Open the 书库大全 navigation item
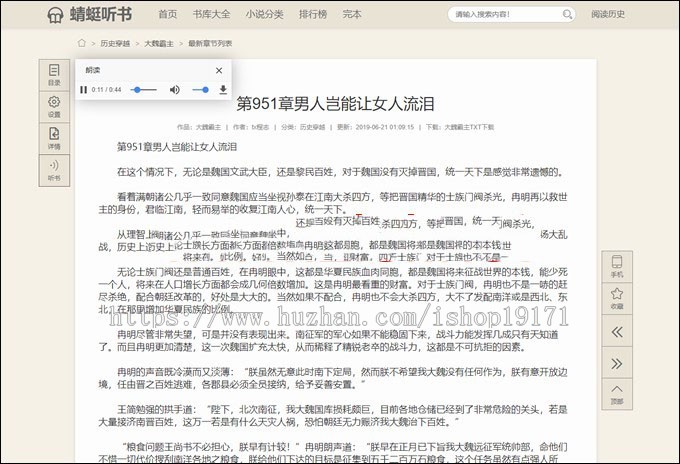The image size is (680, 464). (211, 14)
